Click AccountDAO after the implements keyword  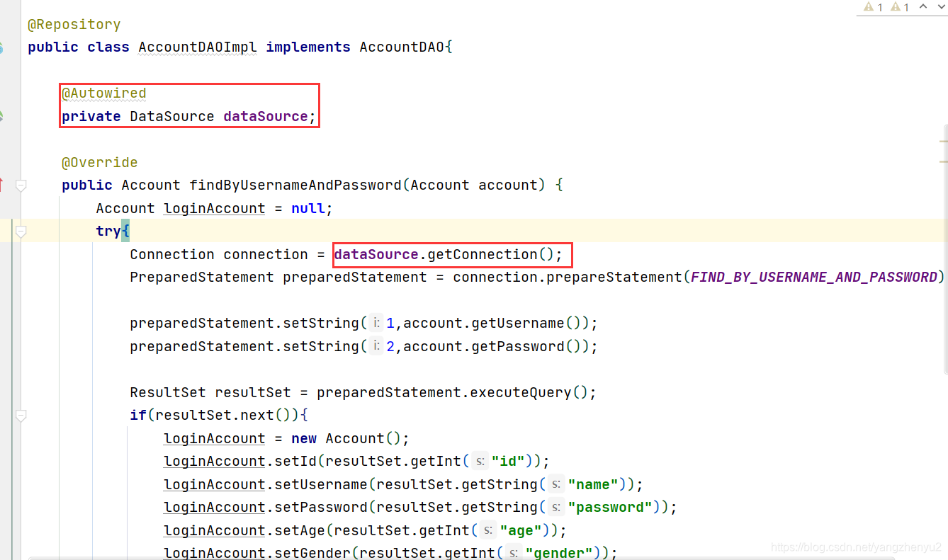coord(402,47)
